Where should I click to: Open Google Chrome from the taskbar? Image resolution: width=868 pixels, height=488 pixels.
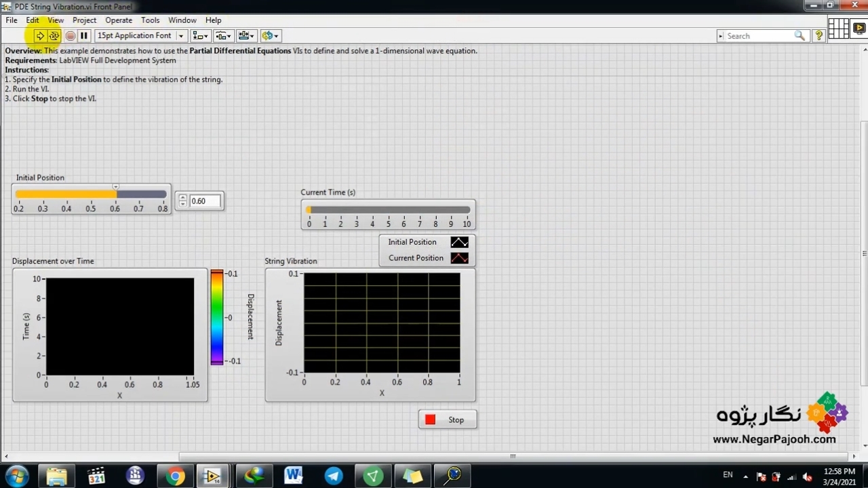pyautogui.click(x=175, y=476)
